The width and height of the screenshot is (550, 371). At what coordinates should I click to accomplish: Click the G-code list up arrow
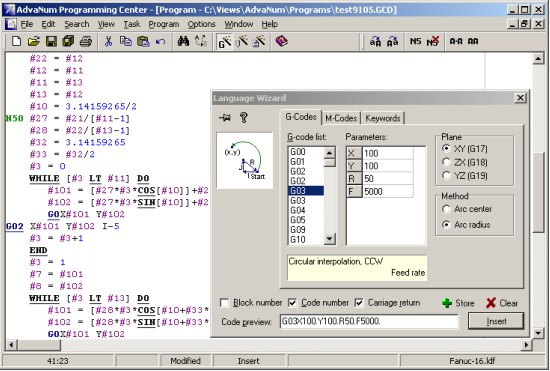(329, 153)
